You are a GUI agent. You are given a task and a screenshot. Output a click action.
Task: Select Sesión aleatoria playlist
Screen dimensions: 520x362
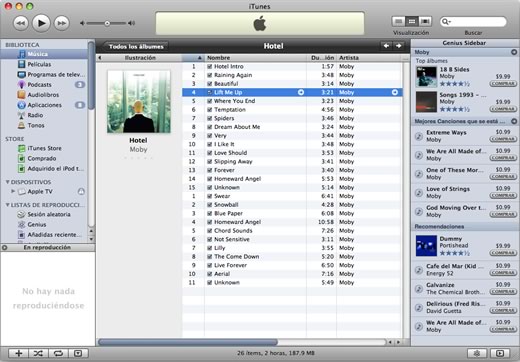click(44, 214)
